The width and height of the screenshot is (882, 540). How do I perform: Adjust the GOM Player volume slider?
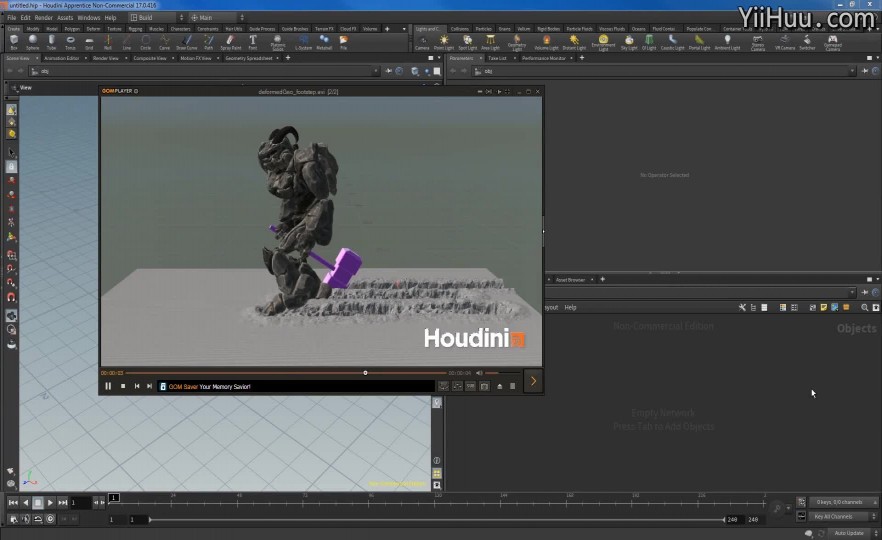501,372
